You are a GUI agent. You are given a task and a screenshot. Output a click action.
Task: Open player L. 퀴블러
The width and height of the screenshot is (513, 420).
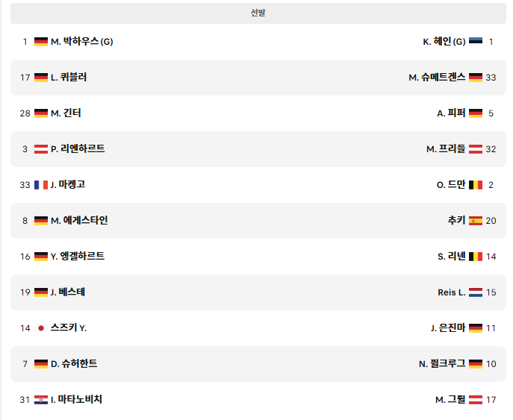point(69,78)
